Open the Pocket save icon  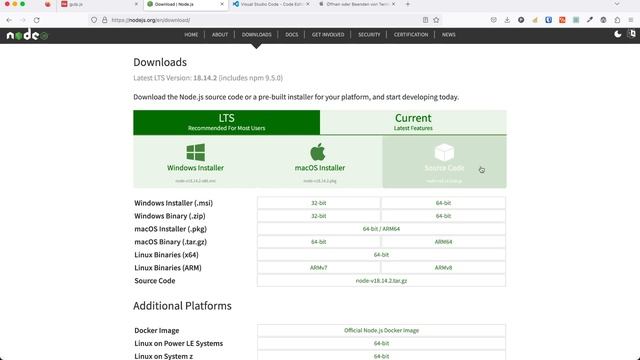(x=493, y=20)
